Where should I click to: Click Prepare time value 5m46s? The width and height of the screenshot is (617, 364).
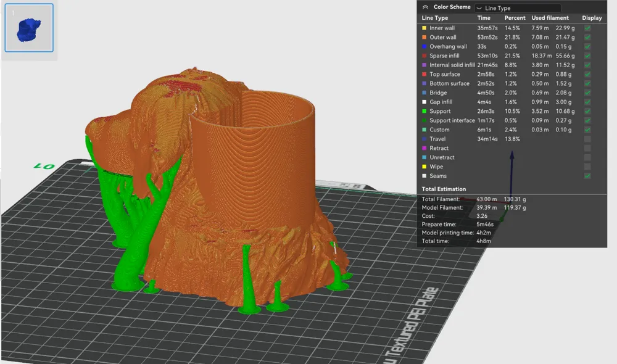[x=485, y=225]
